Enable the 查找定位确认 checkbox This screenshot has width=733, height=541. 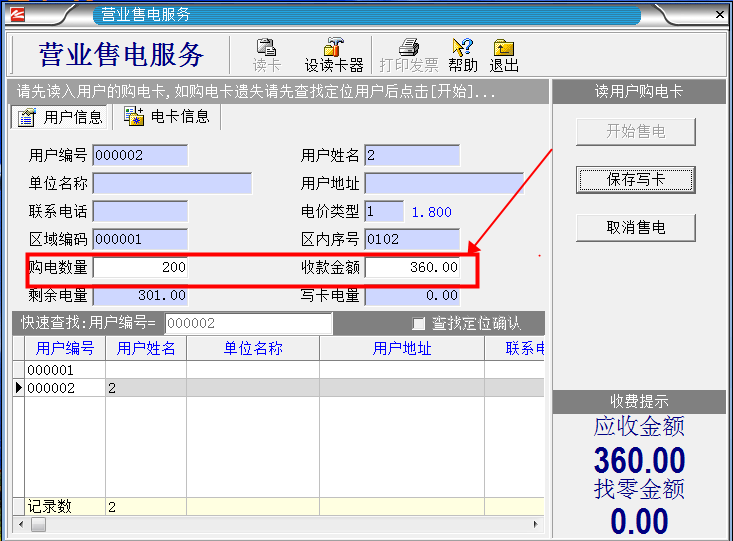(x=419, y=323)
